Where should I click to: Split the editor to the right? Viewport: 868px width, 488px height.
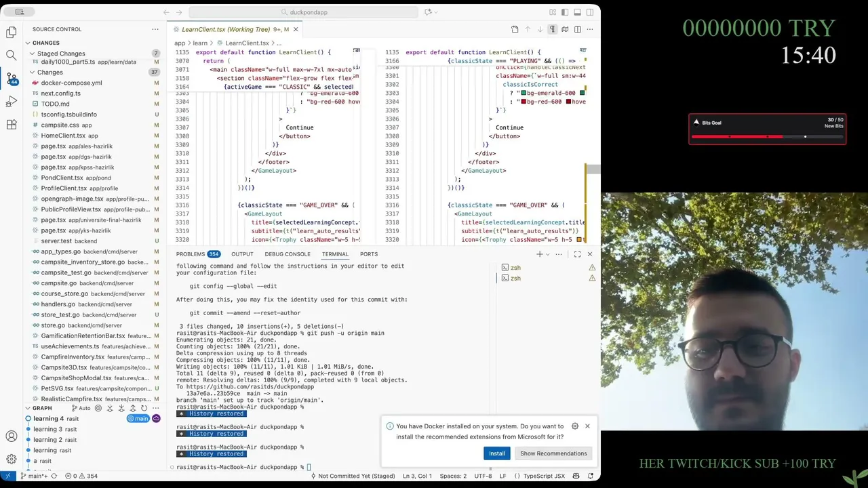(x=578, y=29)
